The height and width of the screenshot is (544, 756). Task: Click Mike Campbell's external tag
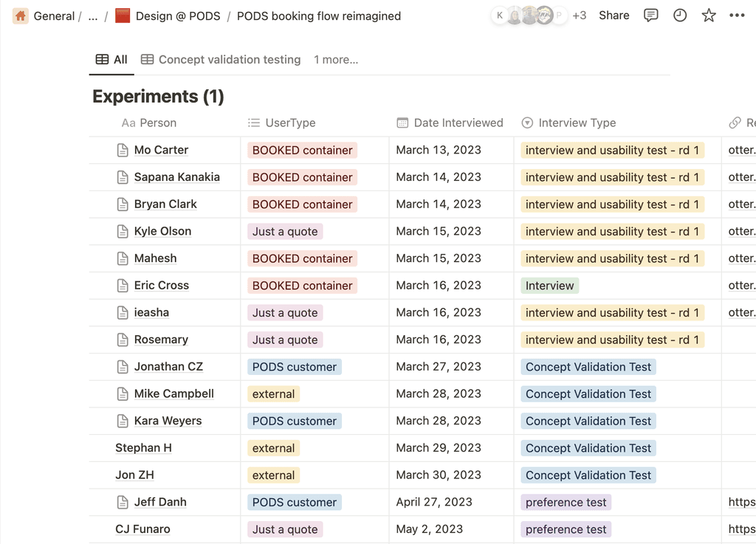(273, 394)
